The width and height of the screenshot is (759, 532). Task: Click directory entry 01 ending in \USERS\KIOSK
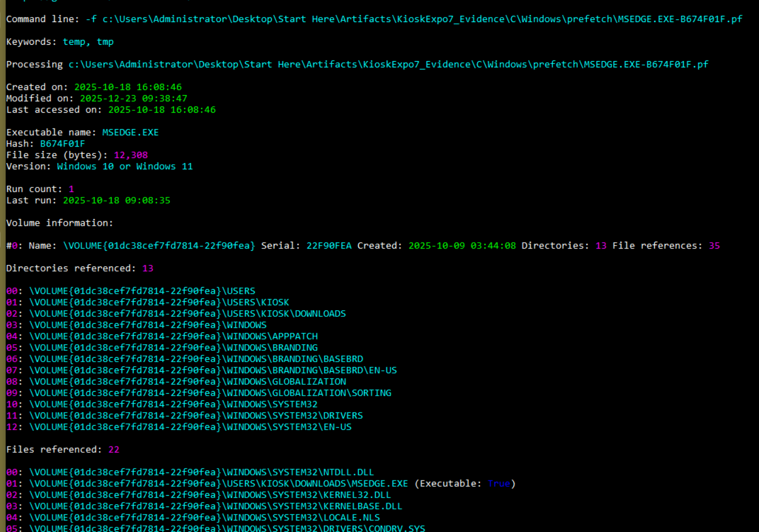[148, 302]
